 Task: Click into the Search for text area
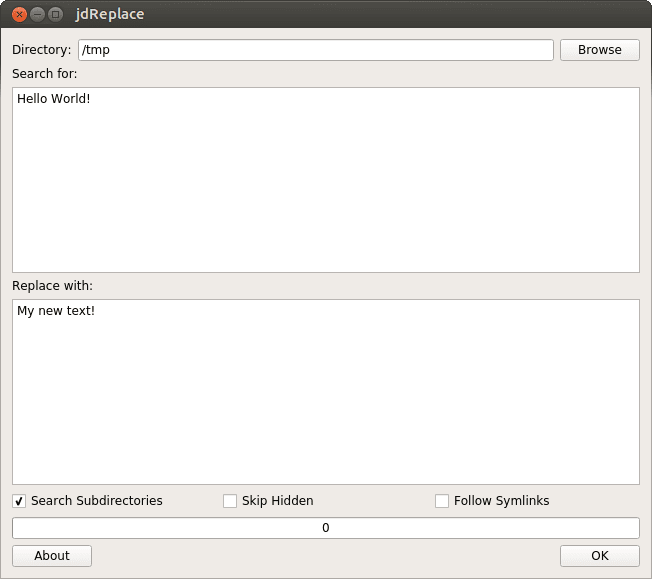(326, 180)
